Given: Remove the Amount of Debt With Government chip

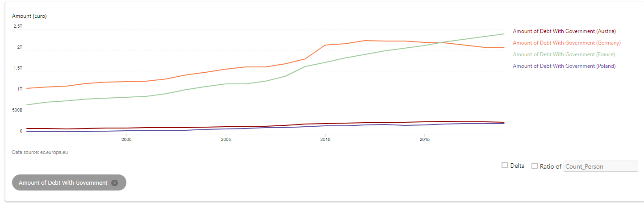Looking at the screenshot, I should (x=115, y=183).
